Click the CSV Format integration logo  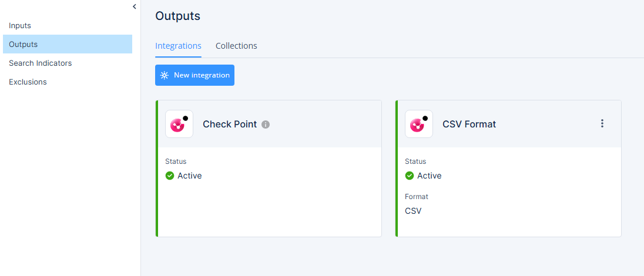click(419, 124)
